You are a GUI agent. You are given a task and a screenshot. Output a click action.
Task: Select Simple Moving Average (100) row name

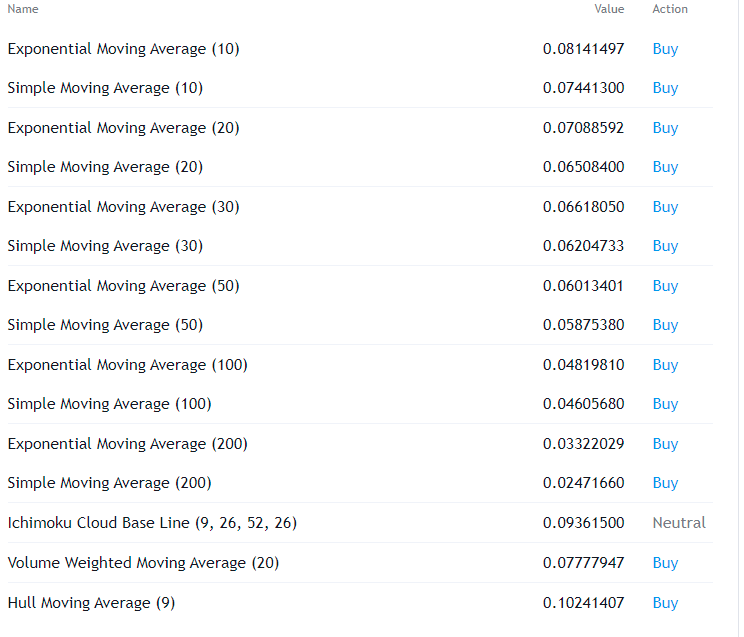109,404
